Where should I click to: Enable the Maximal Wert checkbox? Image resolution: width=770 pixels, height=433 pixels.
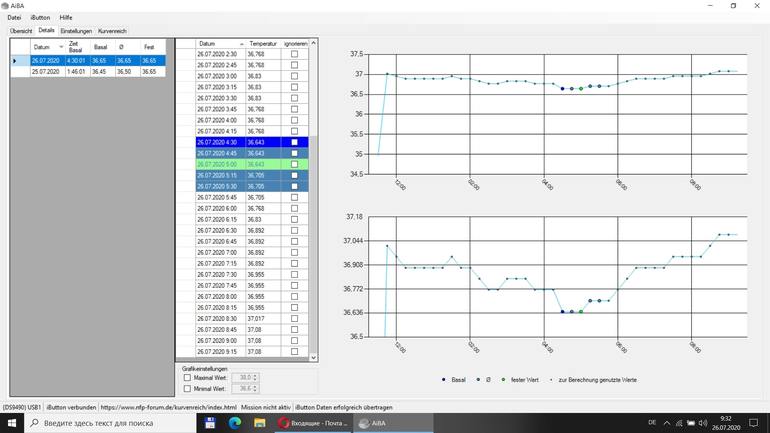coord(187,378)
